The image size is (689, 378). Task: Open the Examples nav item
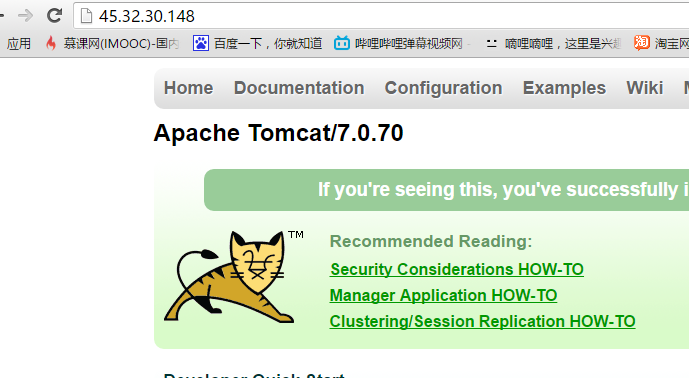564,88
